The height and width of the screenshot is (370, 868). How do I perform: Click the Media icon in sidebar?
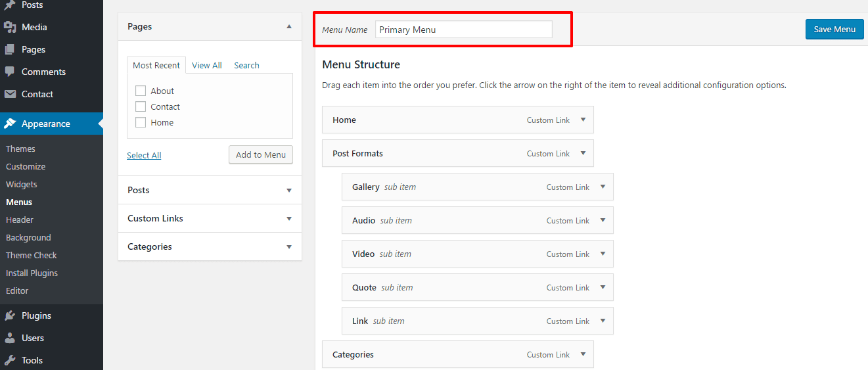(x=10, y=28)
